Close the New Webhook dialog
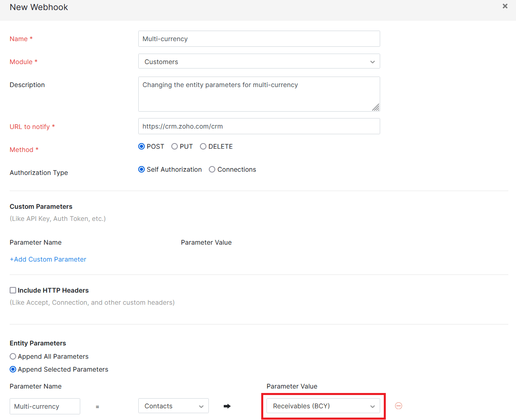The image size is (516, 420). click(x=505, y=6)
